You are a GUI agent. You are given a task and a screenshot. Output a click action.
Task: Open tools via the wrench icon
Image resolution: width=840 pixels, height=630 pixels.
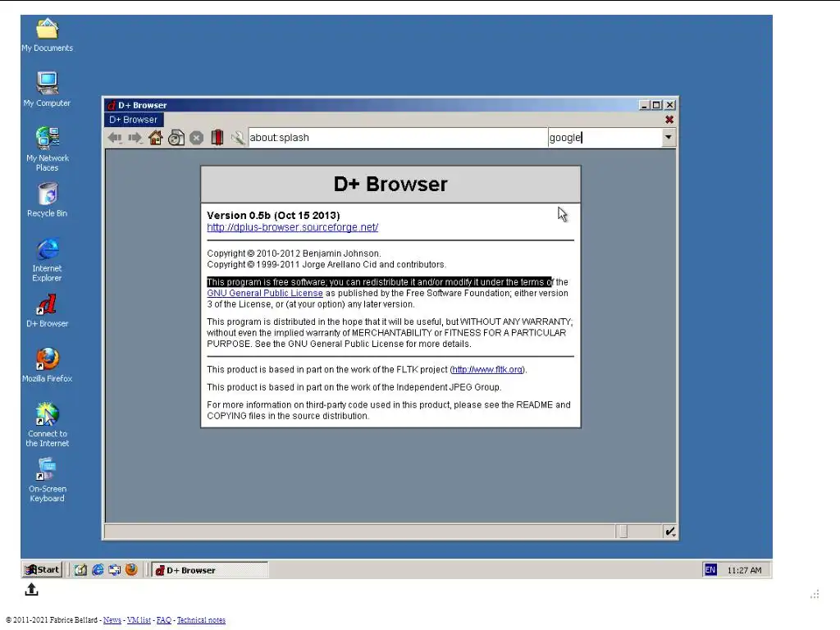[237, 138]
